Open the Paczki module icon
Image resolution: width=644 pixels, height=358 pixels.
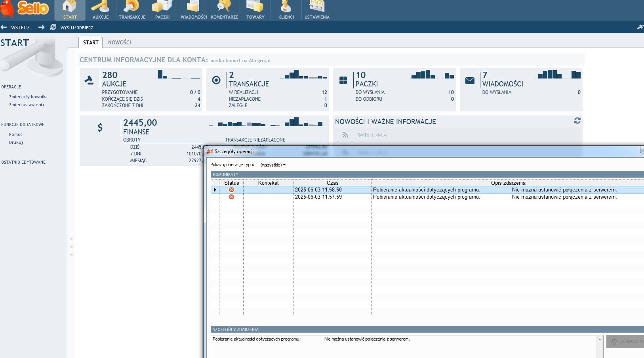162,10
